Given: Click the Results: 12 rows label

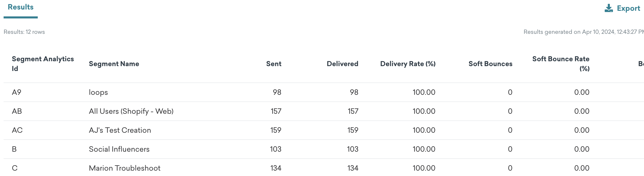Looking at the screenshot, I should click(x=24, y=32).
